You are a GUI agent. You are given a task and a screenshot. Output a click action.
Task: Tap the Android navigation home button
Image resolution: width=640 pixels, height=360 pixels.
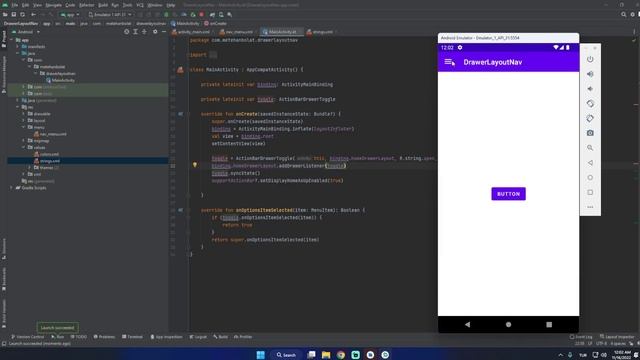(508, 324)
